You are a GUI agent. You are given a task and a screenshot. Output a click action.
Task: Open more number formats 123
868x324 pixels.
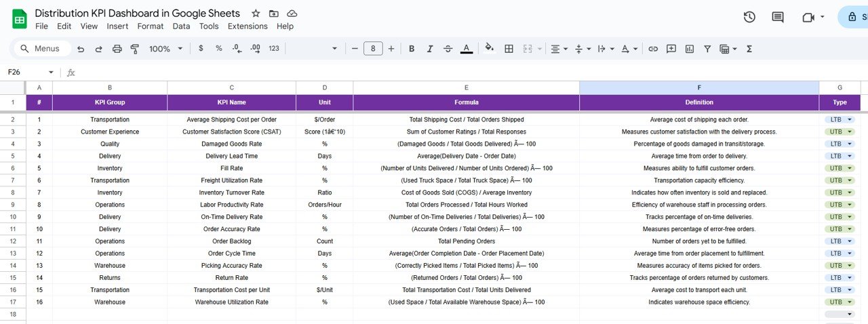(274, 49)
